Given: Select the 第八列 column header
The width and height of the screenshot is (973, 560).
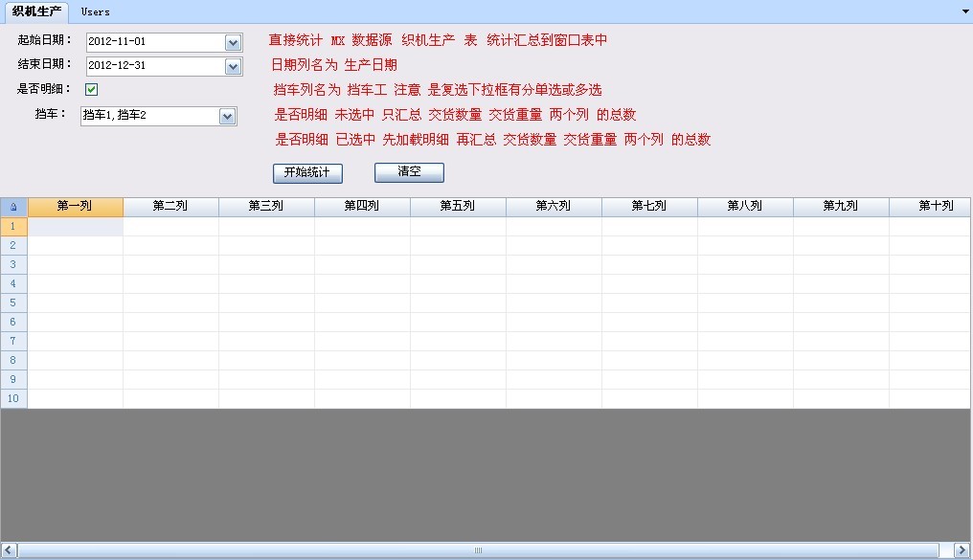Looking at the screenshot, I should tap(745, 207).
